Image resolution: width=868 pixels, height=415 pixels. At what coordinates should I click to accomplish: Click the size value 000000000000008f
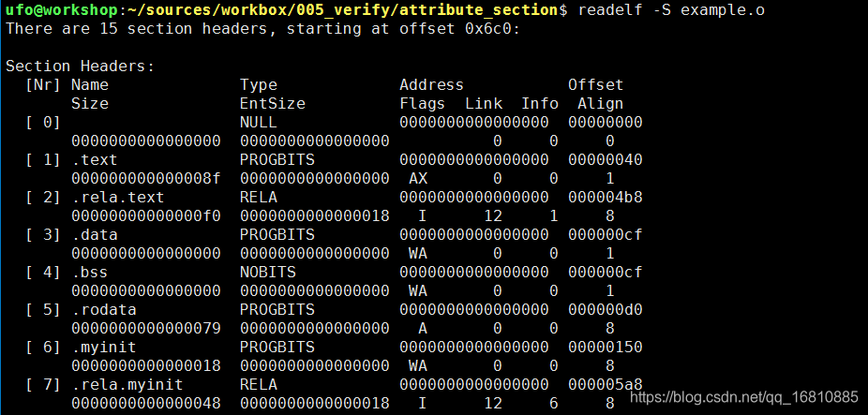tap(145, 179)
